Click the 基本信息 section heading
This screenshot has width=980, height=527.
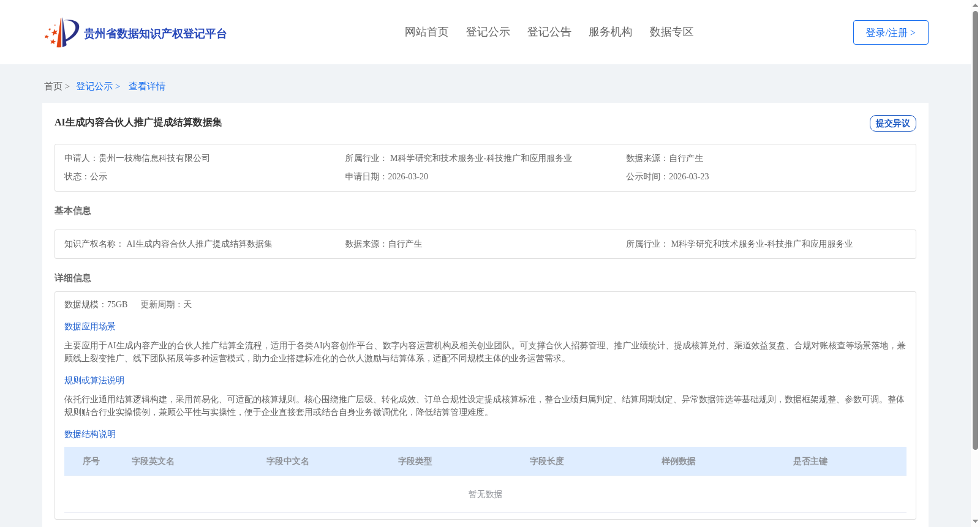(x=72, y=211)
